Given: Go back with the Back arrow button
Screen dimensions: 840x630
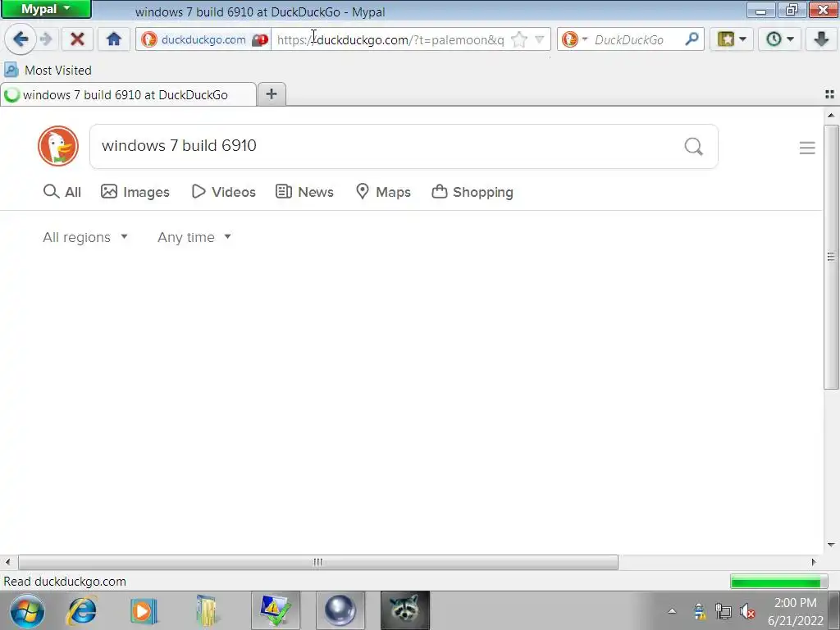Looking at the screenshot, I should click(x=21, y=39).
